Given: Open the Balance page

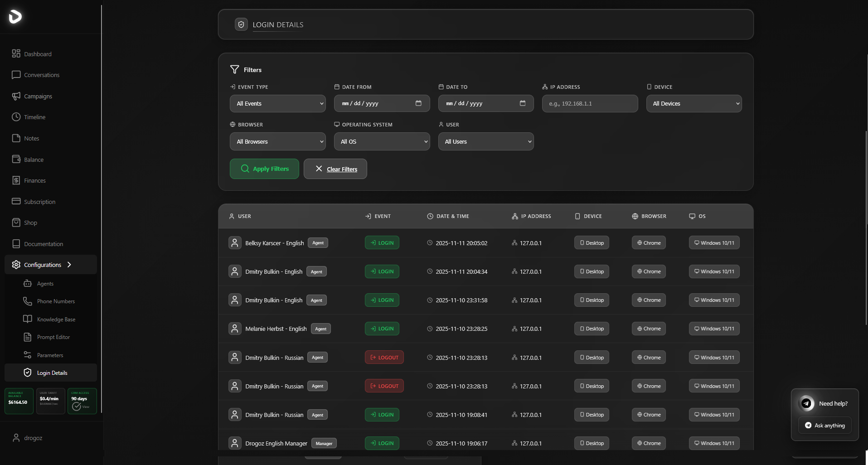Looking at the screenshot, I should pyautogui.click(x=34, y=159).
